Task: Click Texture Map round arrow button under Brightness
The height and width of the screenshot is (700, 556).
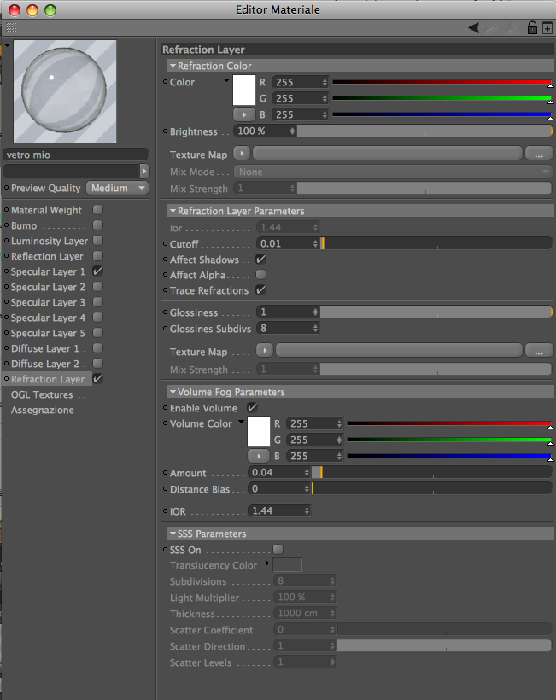Action: [x=242, y=154]
